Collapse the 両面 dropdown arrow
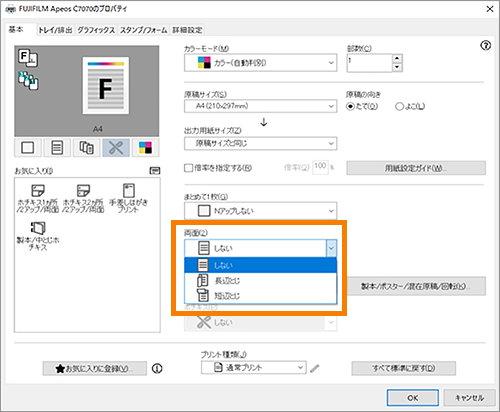The height and width of the screenshot is (412, 500). (x=331, y=248)
